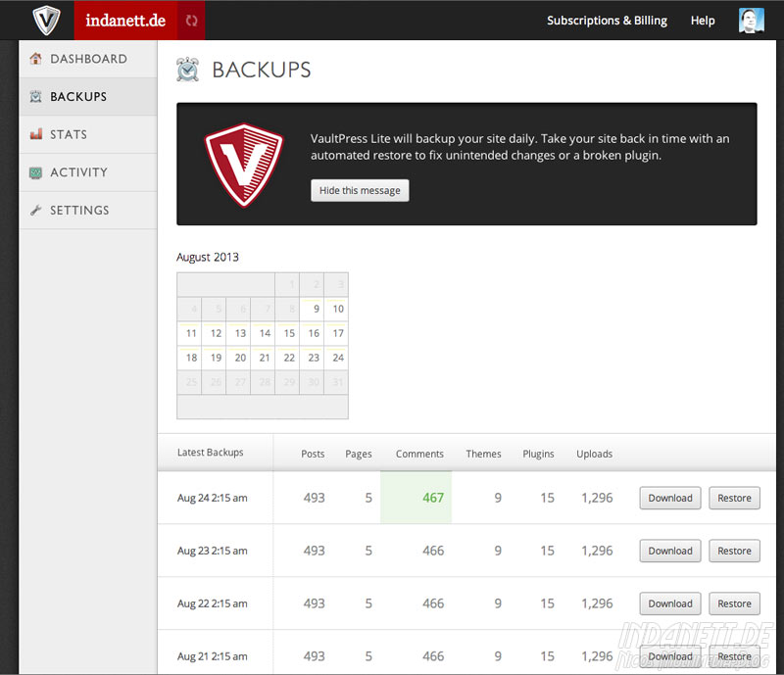The image size is (784, 675).
Task: Click the refresh icon beside indanett.de
Action: [x=191, y=21]
